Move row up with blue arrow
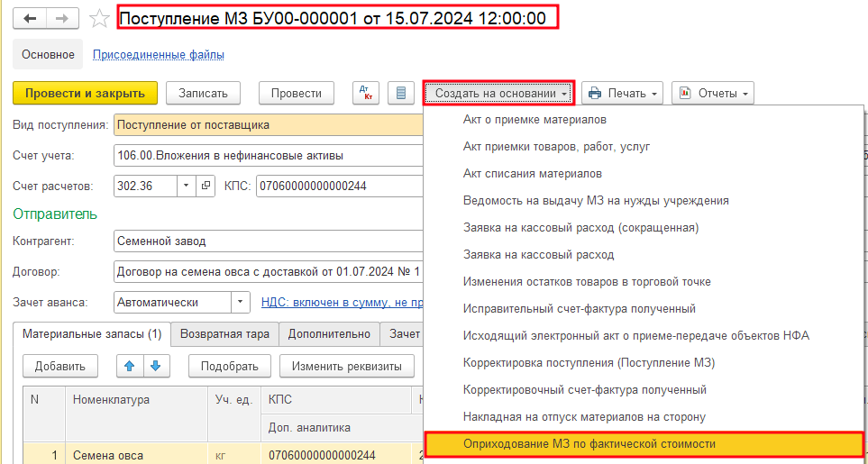Viewport: 868px width, 464px height. point(130,366)
